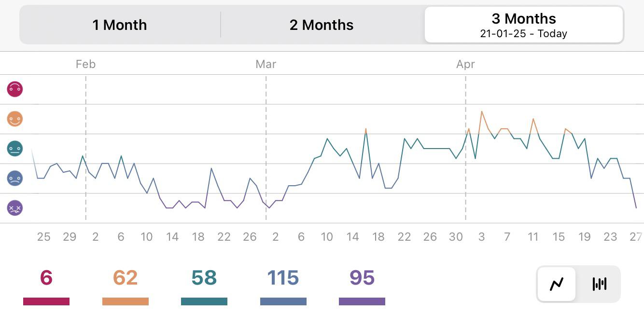
Task: Select the 3 Months range tab
Action: [x=523, y=25]
